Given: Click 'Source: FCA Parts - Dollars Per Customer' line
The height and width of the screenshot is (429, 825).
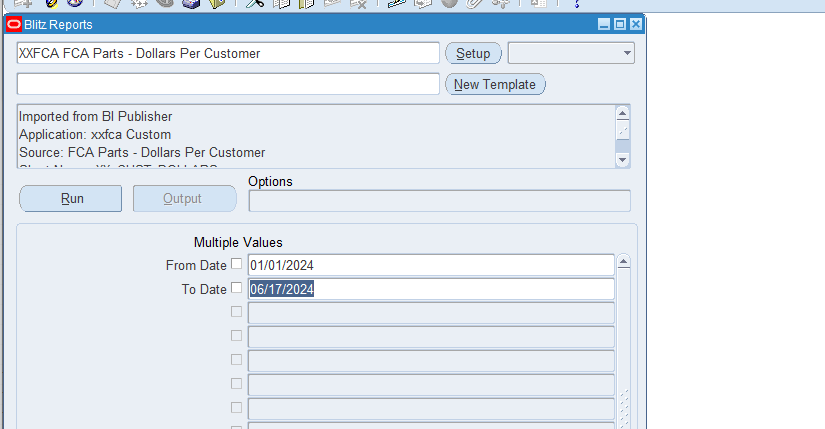Looking at the screenshot, I should tap(142, 152).
